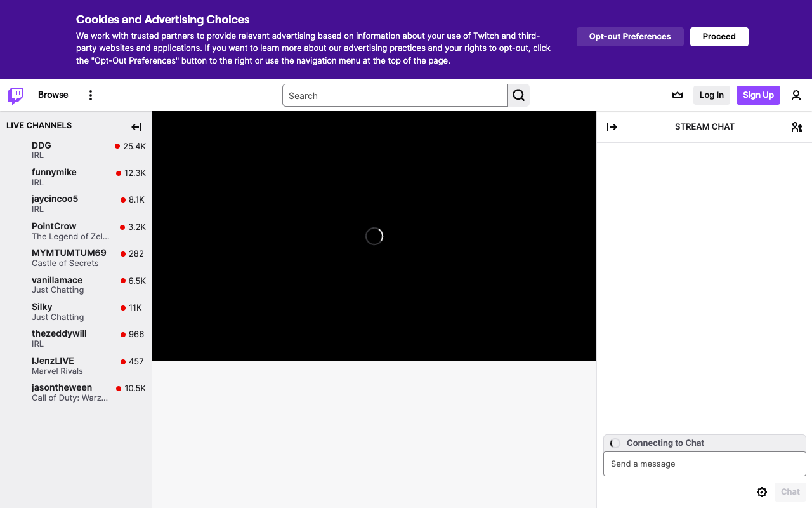The image size is (812, 508).
Task: Open the chat community users icon
Action: tap(797, 127)
